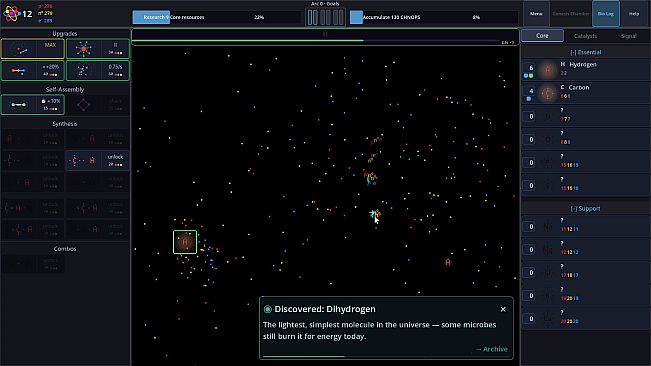Viewport: 651px width, 366px height.
Task: Collapse the Support section
Action: [x=585, y=208]
